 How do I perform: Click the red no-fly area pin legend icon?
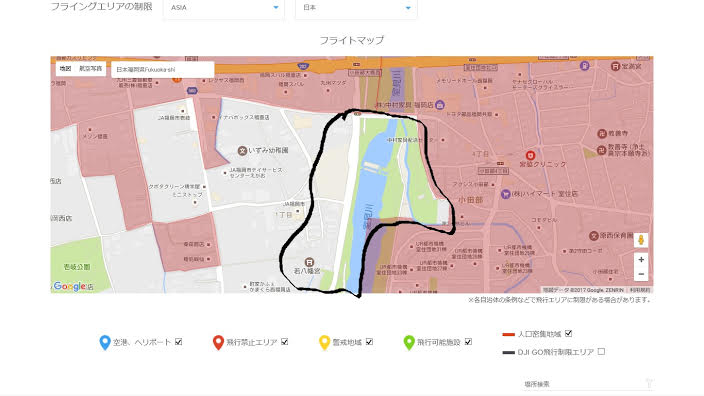pos(218,343)
